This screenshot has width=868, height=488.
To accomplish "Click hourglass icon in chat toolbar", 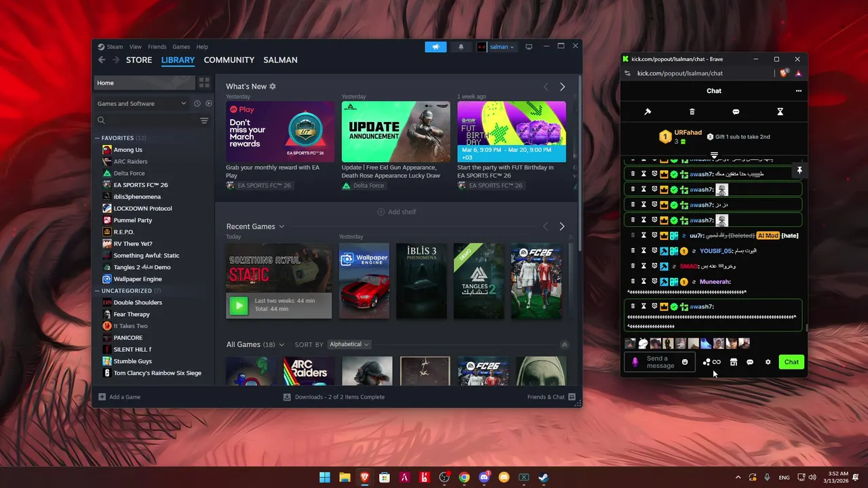I will [x=780, y=112].
